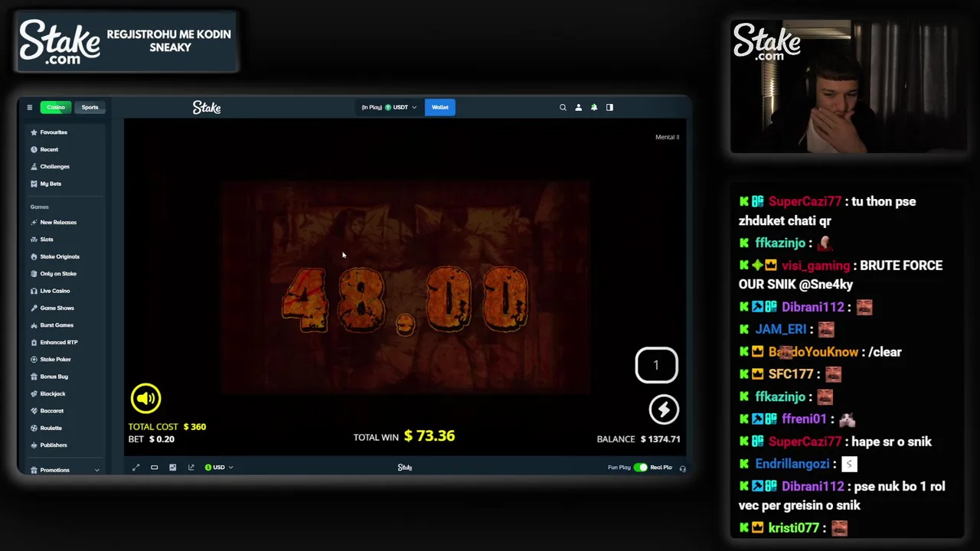This screenshot has width=980, height=551.
Task: Enter fullscreen with the expand icon
Action: (136, 467)
